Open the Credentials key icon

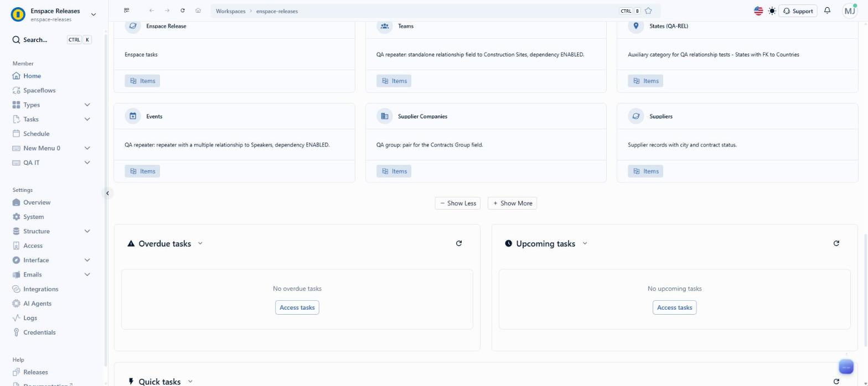[16, 332]
